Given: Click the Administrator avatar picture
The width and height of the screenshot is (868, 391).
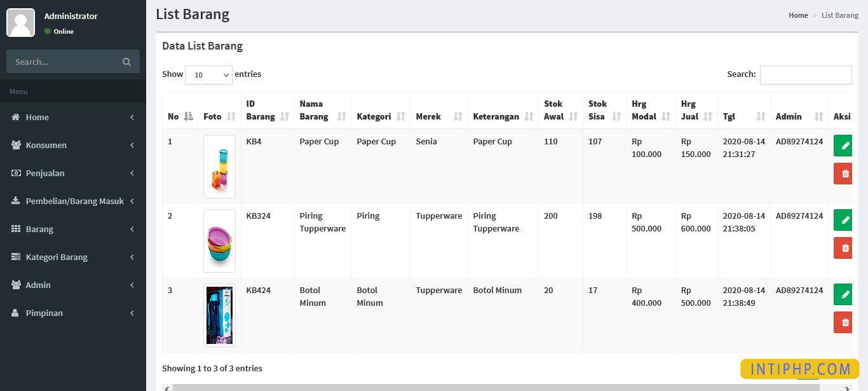Looking at the screenshot, I should coord(20,23).
